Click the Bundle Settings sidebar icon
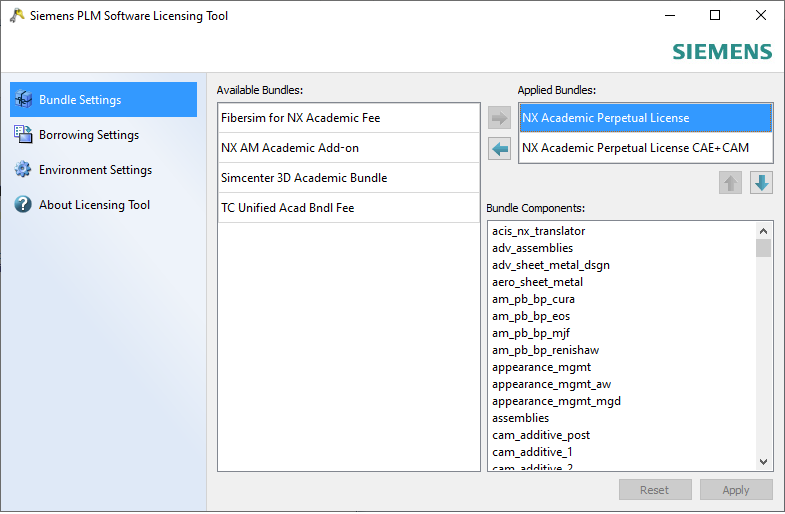The height and width of the screenshot is (514, 785). coord(24,100)
